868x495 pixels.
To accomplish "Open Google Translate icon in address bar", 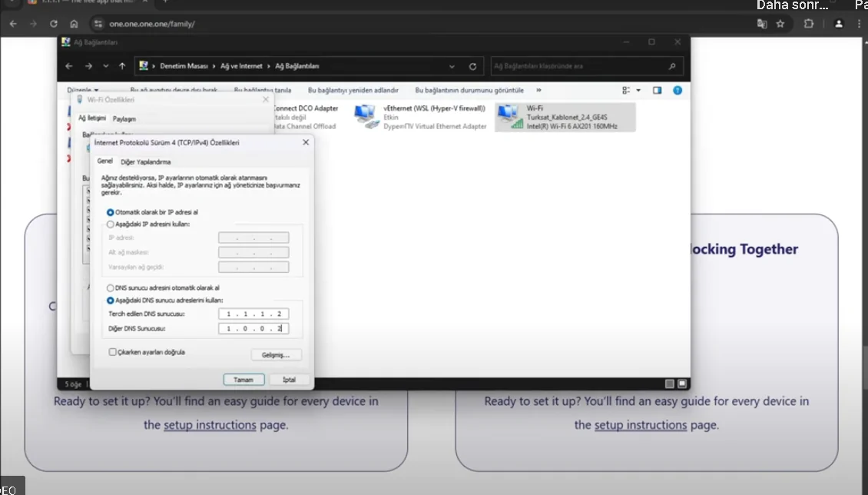I will point(761,24).
